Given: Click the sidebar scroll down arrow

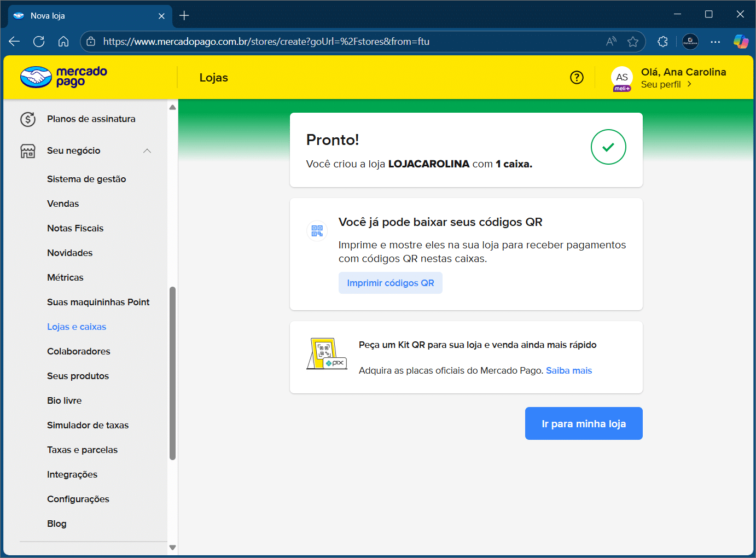Looking at the screenshot, I should pos(173,547).
